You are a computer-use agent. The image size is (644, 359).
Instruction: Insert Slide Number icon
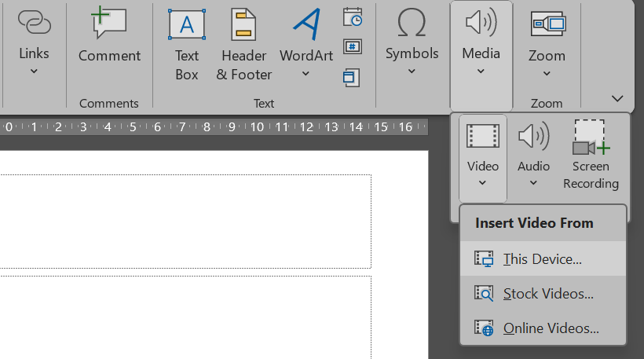coord(353,47)
